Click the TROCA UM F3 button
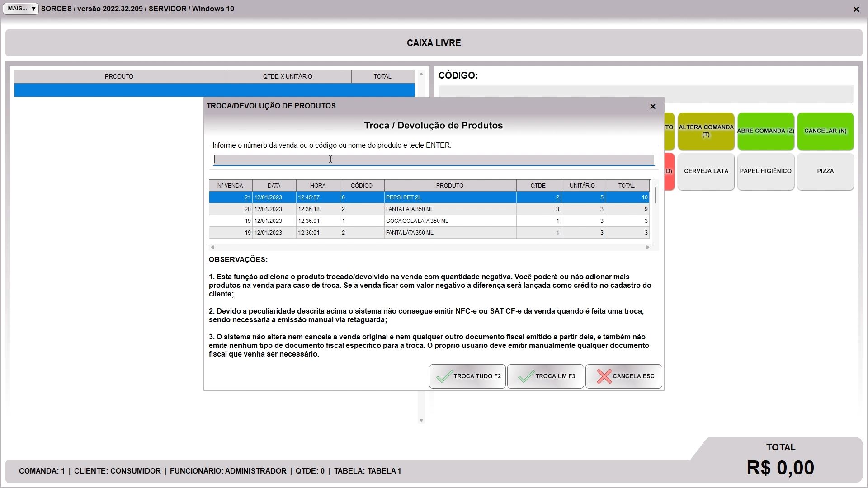 (545, 376)
